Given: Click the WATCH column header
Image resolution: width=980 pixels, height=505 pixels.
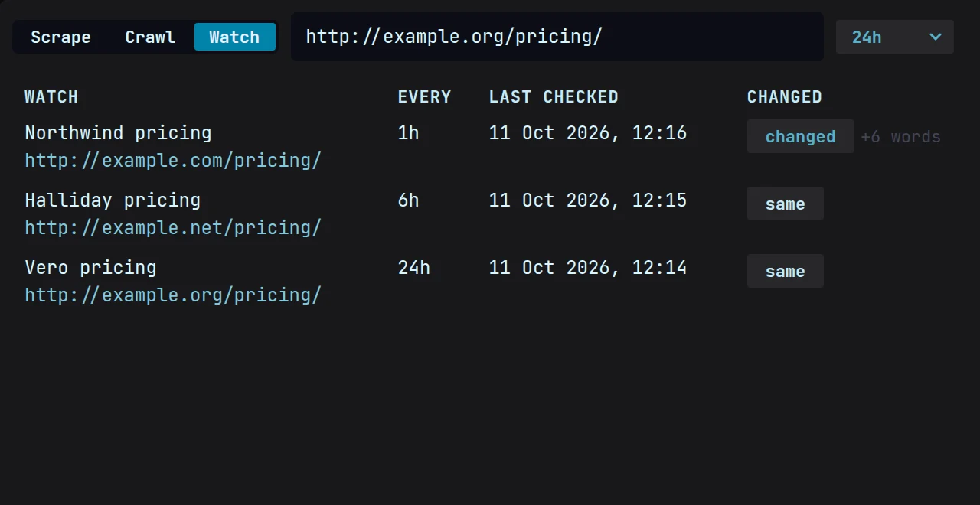Looking at the screenshot, I should pos(51,97).
